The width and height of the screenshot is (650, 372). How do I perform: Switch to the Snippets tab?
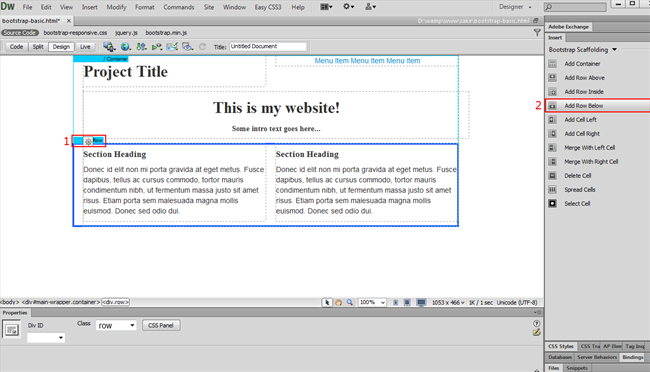577,368
